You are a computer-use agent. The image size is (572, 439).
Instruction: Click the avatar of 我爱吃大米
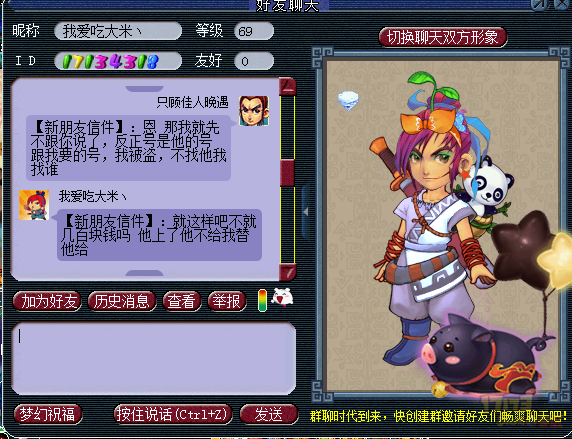(x=34, y=205)
